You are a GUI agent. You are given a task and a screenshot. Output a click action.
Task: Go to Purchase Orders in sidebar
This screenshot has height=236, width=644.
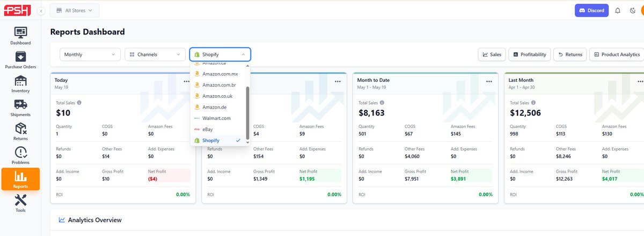pyautogui.click(x=20, y=60)
